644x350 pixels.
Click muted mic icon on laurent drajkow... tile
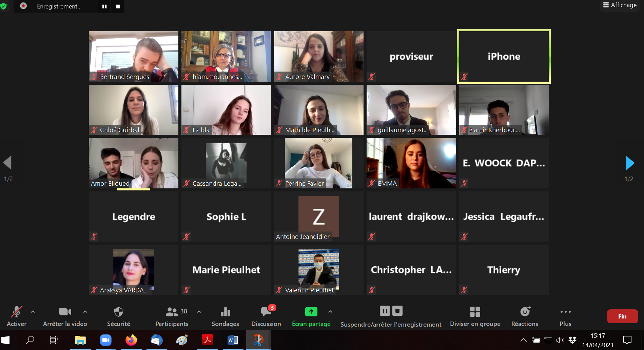coord(372,236)
